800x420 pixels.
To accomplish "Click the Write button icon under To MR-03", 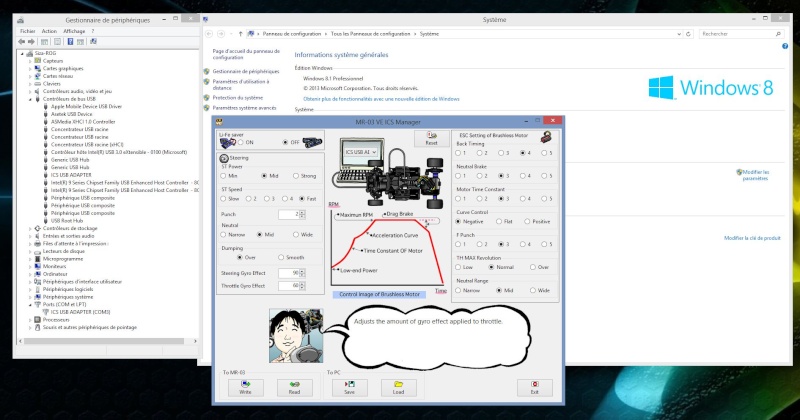I will click(x=245, y=384).
